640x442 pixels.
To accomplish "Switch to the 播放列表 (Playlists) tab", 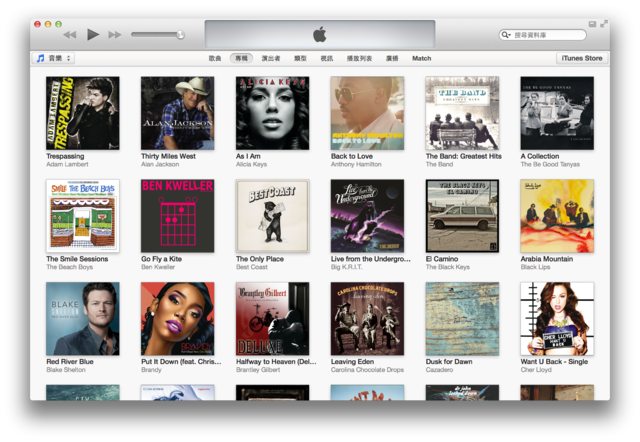I will coord(359,58).
